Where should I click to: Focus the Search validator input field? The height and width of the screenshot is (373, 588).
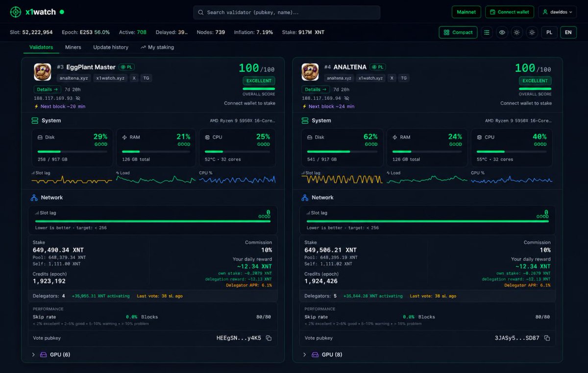click(x=287, y=12)
